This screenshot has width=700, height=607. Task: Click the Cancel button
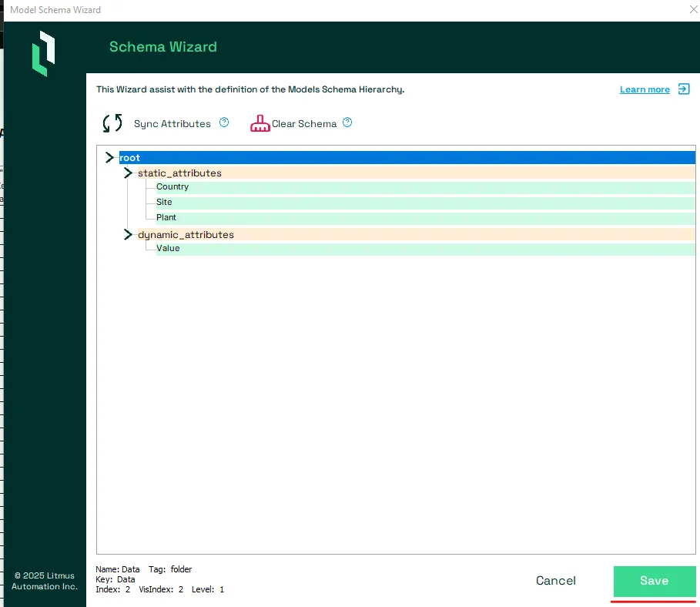556,581
